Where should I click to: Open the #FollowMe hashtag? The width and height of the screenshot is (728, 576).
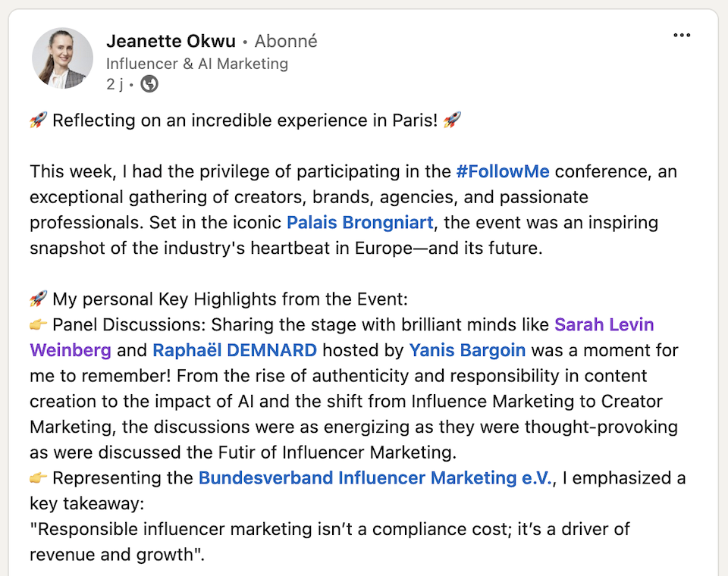[502, 172]
